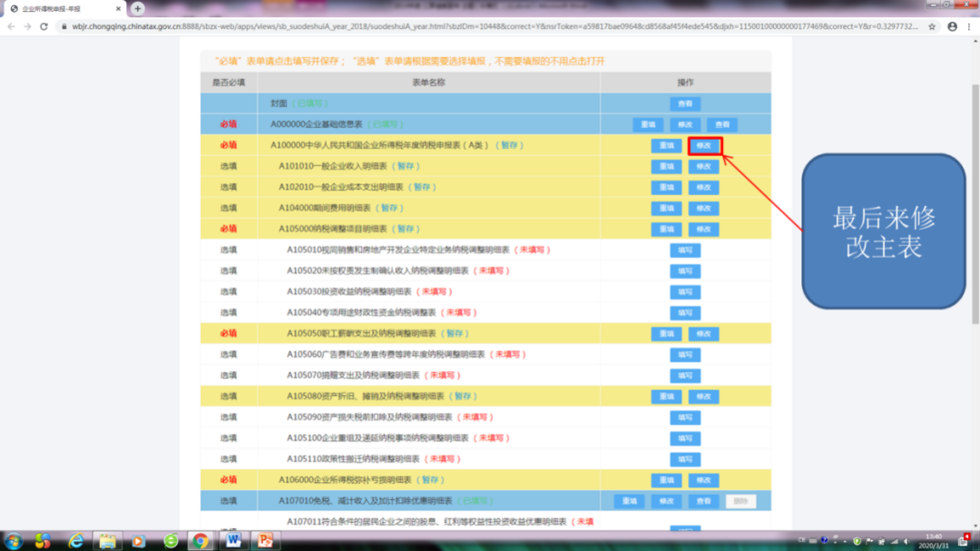Click 重填 for A105050职工薪酬支出 row

pyautogui.click(x=666, y=334)
